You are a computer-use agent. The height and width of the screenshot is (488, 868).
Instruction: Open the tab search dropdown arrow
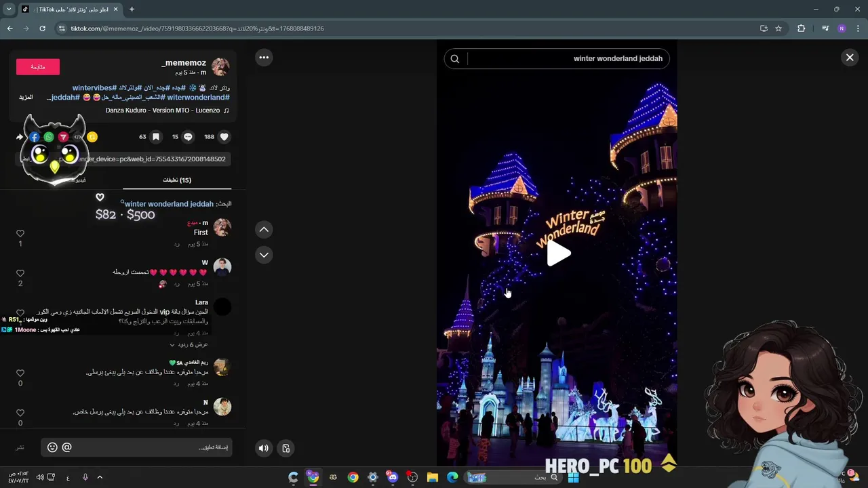[x=9, y=9]
